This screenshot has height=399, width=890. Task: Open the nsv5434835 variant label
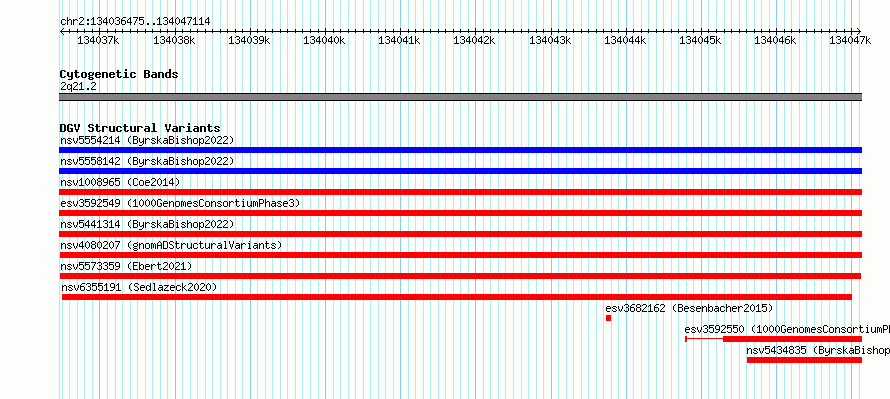point(818,350)
